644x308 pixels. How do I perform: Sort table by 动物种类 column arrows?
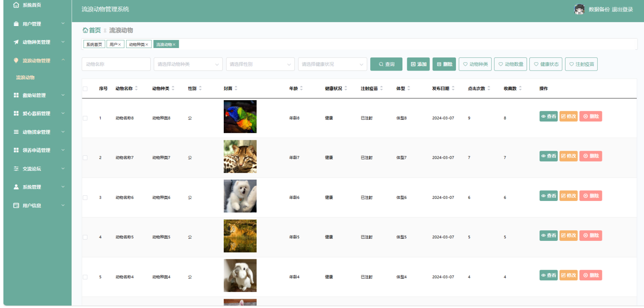click(x=173, y=88)
